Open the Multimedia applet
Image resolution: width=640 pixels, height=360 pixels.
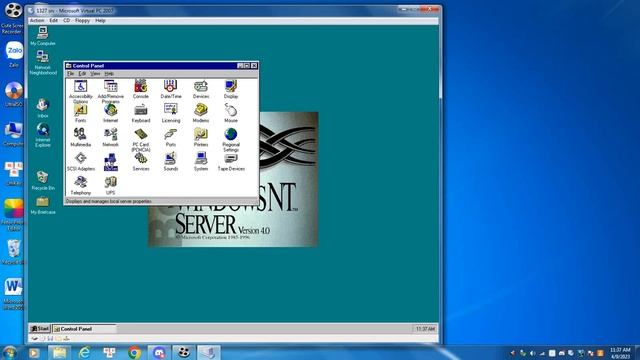80,137
